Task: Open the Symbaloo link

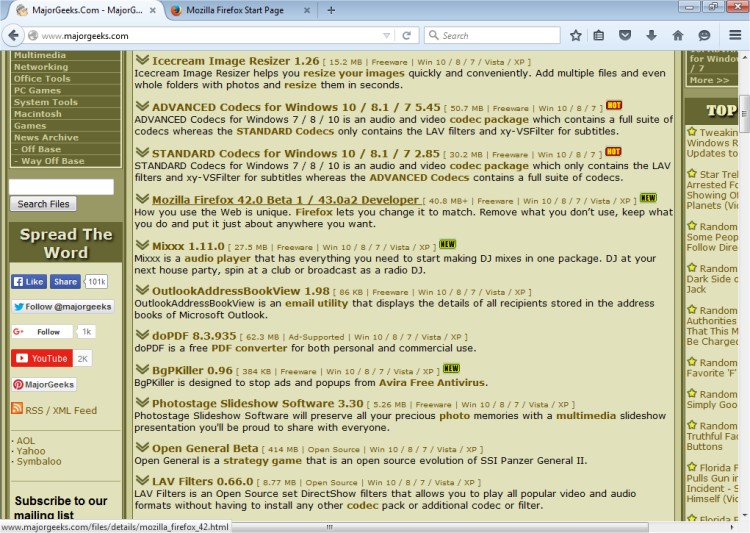Action: pos(39,461)
